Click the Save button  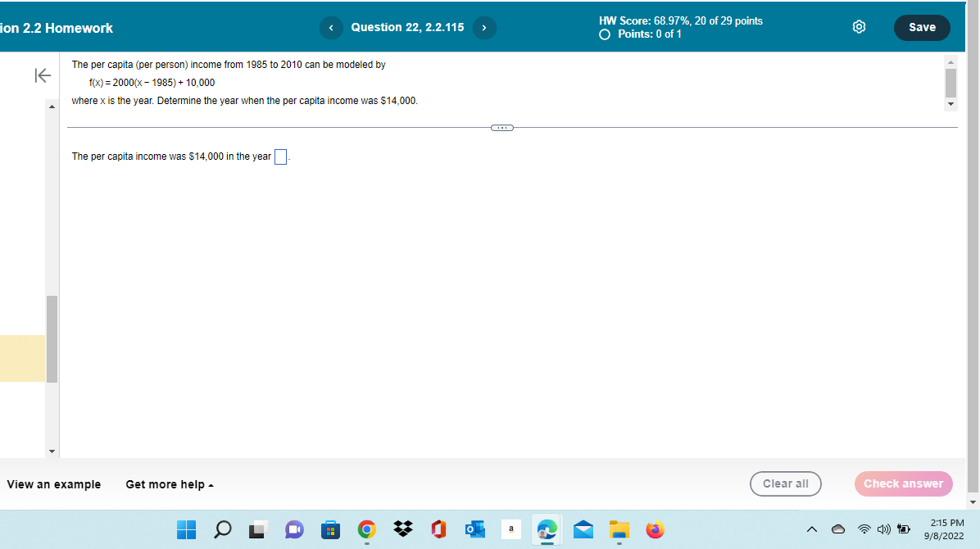(x=922, y=28)
